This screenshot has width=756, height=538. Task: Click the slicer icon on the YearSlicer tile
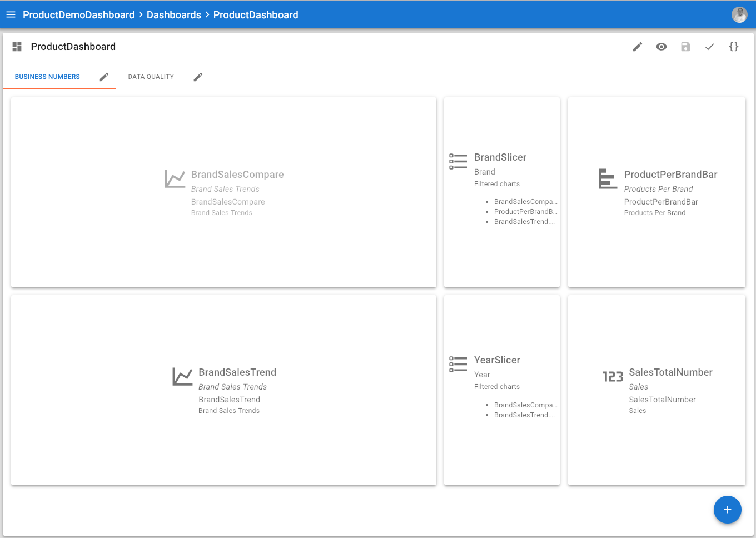pos(458,364)
